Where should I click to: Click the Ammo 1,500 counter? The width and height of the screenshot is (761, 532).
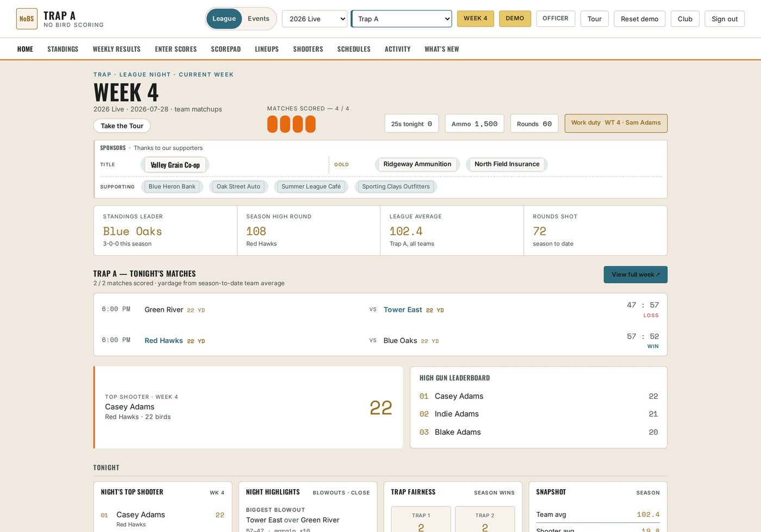[x=475, y=123]
